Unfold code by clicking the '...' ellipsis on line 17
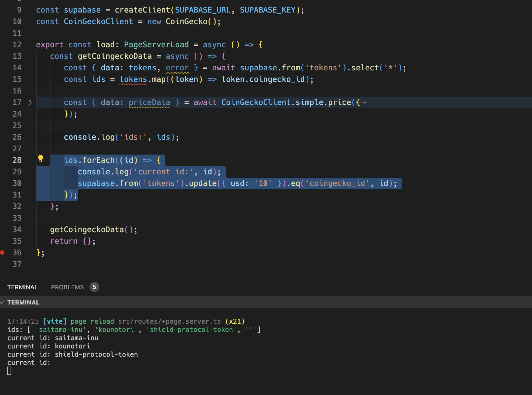The image size is (532, 395). click(364, 102)
